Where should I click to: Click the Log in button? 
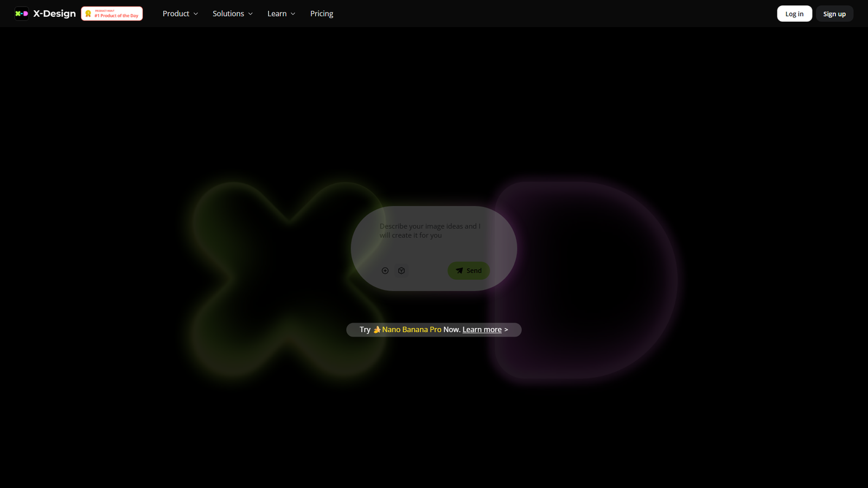click(x=794, y=14)
